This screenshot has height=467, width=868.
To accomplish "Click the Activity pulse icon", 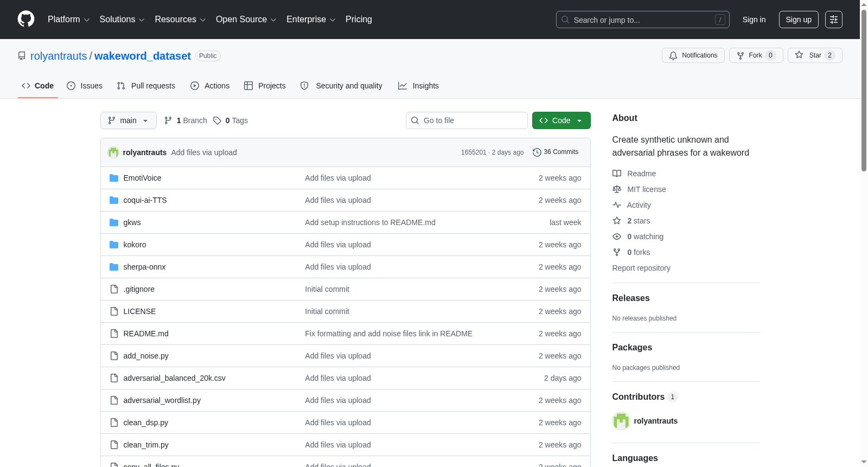I will click(617, 205).
